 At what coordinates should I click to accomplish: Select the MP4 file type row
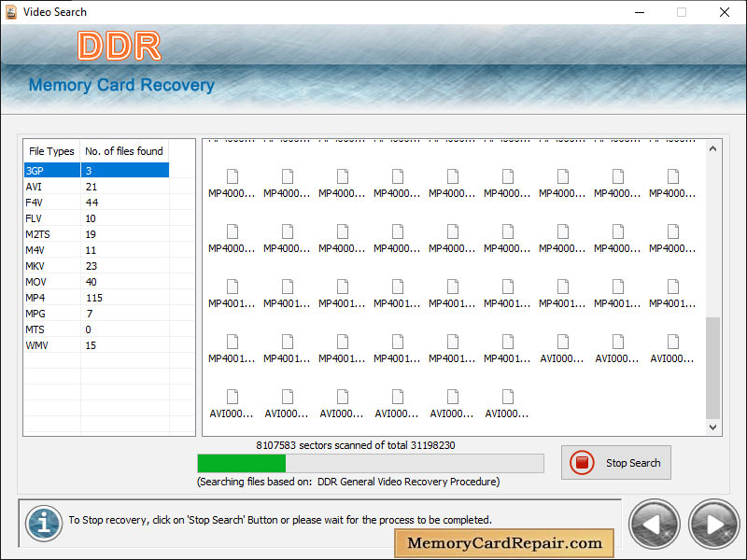click(x=96, y=298)
